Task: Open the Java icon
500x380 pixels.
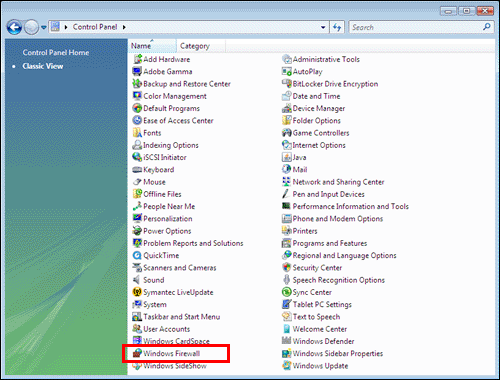Action: tap(287, 157)
